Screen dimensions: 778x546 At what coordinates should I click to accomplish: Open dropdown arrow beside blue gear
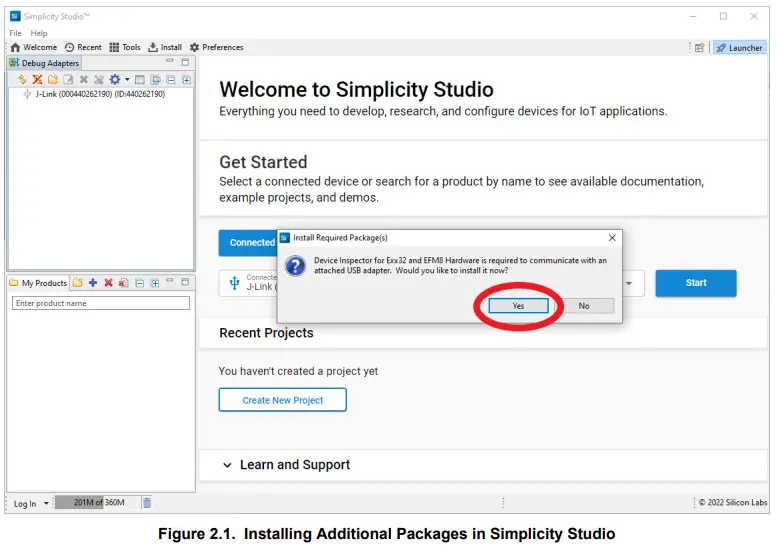tap(127, 79)
